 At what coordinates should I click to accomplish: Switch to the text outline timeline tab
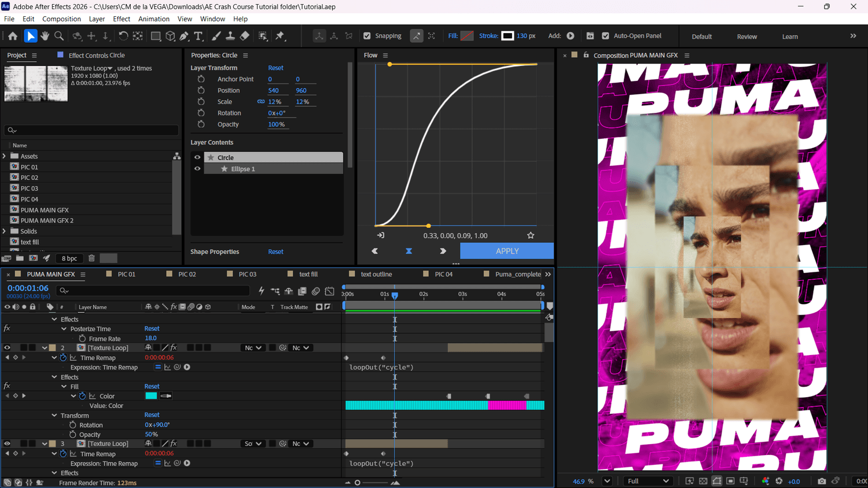(x=376, y=274)
